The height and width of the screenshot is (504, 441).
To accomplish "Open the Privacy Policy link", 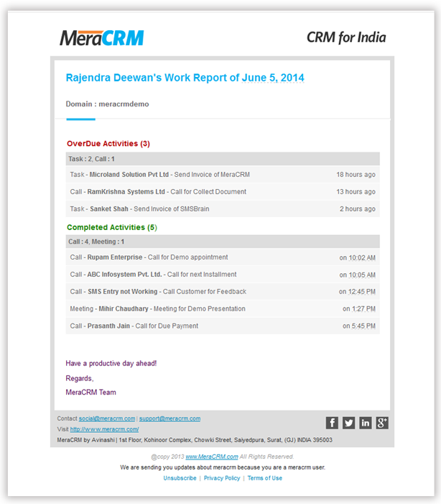I will [222, 478].
